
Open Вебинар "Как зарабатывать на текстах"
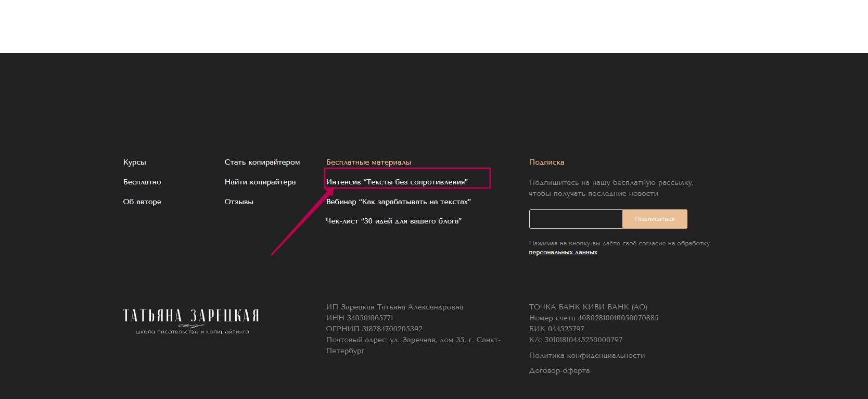click(x=398, y=202)
